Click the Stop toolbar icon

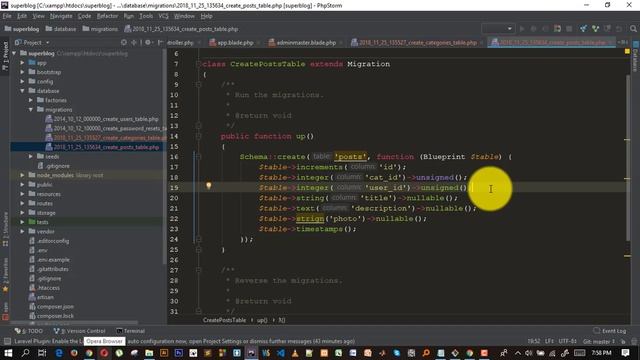pos(569,29)
